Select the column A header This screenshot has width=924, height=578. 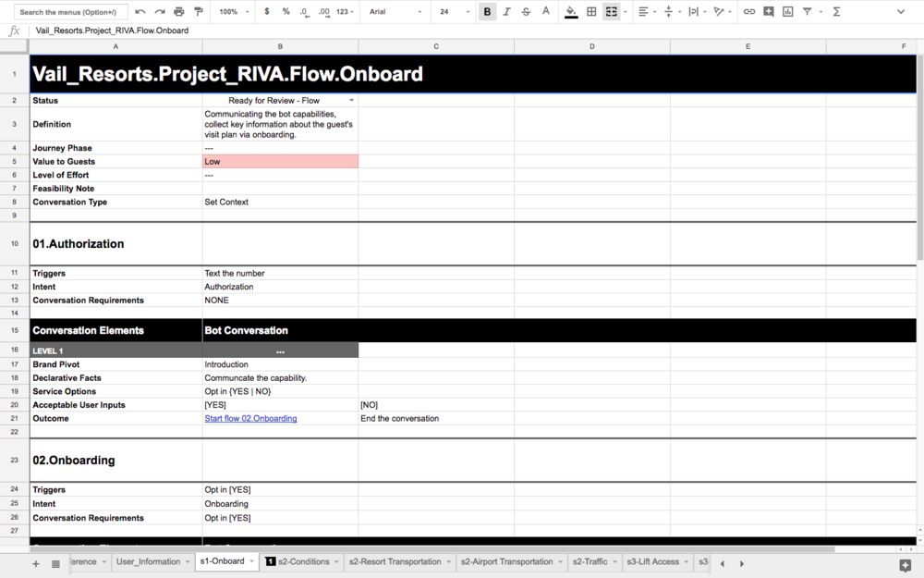(115, 46)
